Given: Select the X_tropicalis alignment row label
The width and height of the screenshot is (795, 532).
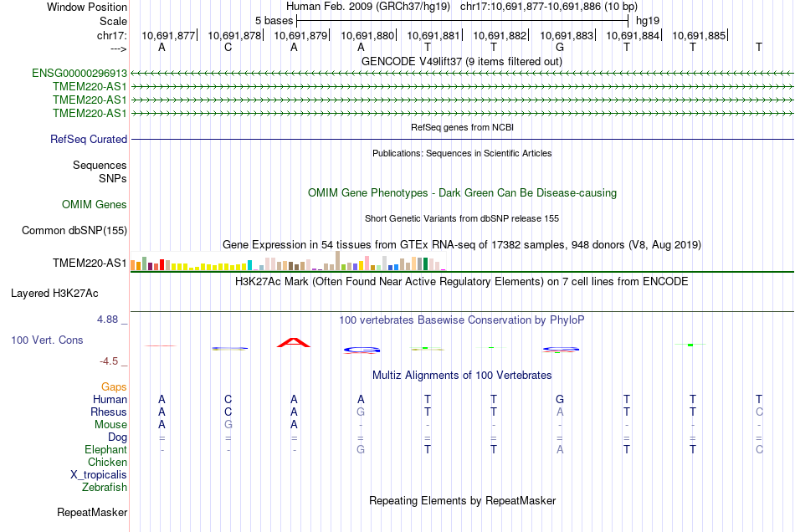Looking at the screenshot, I should pos(99,475).
